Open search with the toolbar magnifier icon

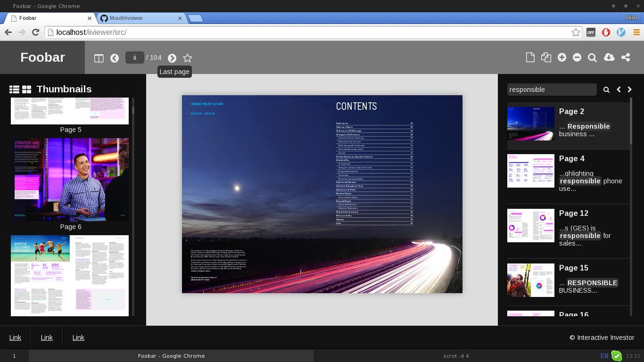tap(593, 58)
